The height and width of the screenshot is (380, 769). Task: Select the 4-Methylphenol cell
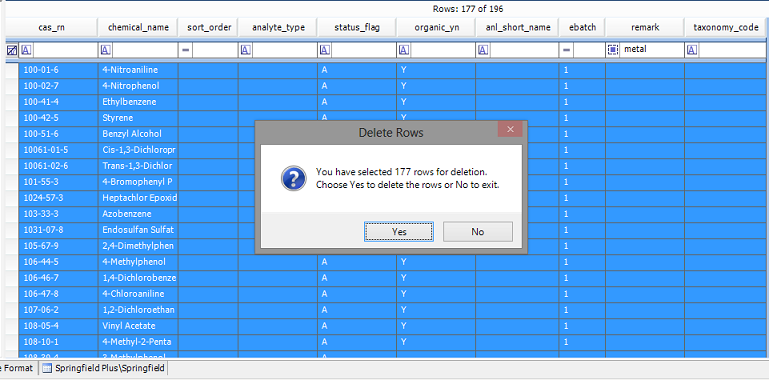tap(138, 262)
